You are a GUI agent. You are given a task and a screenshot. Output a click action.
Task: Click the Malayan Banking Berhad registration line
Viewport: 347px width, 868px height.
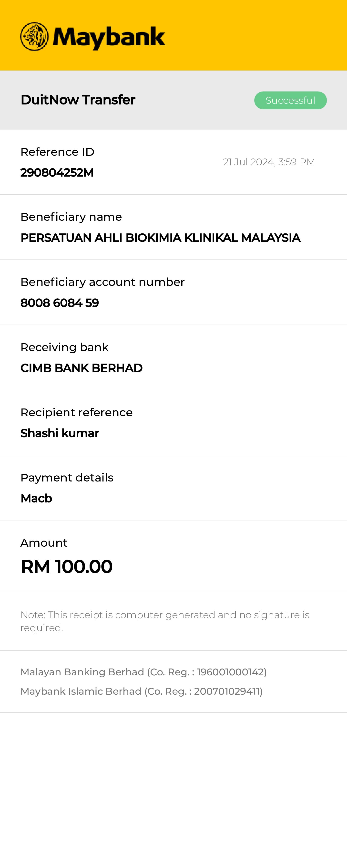point(143,672)
